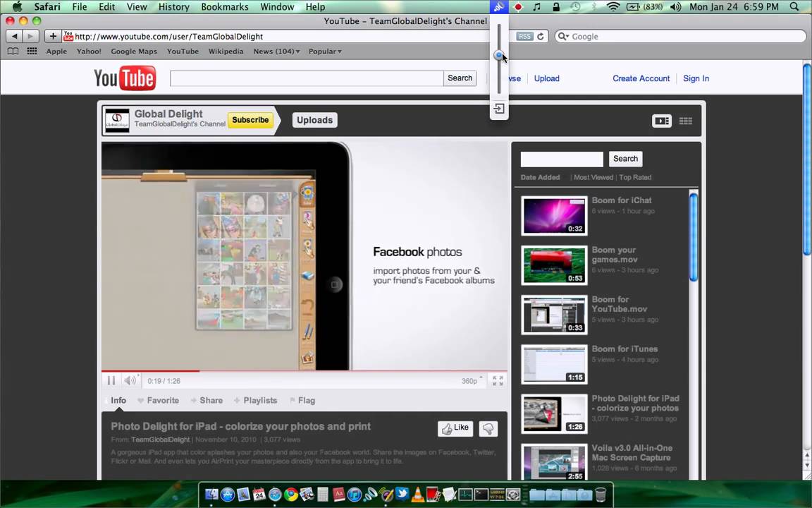Show all bookmarks (open book icon)

pos(13,51)
